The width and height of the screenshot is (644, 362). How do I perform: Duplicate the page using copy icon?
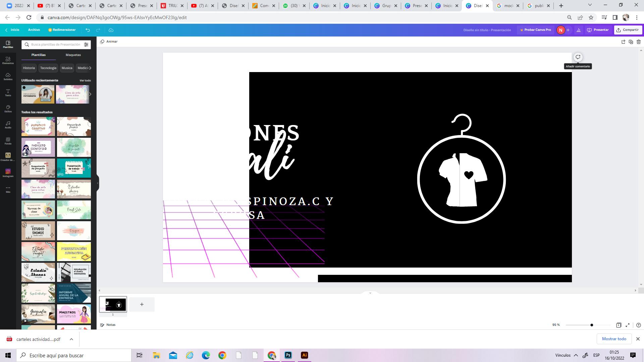point(631,42)
